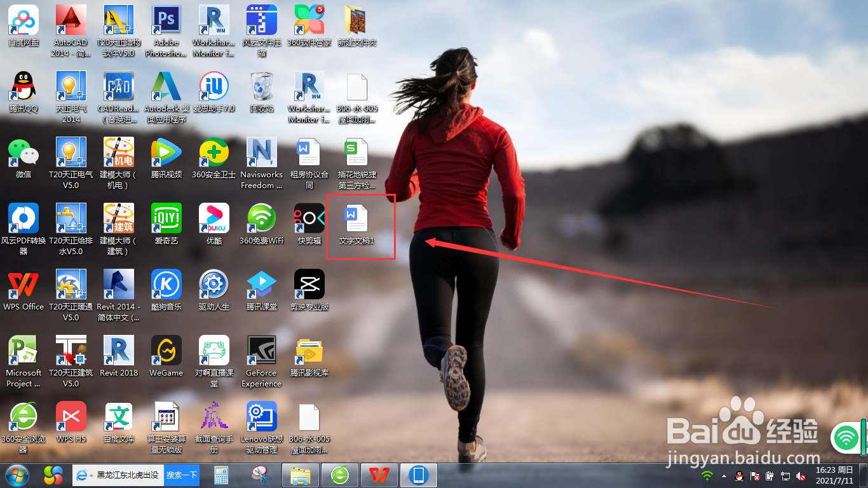Open the 腾讯影视库 folder
Image resolution: width=868 pixels, height=488 pixels.
(x=309, y=356)
